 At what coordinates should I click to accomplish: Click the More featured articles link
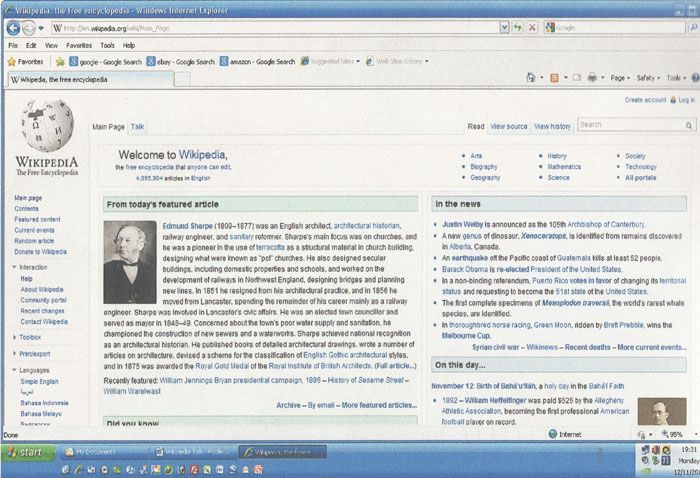pos(379,405)
